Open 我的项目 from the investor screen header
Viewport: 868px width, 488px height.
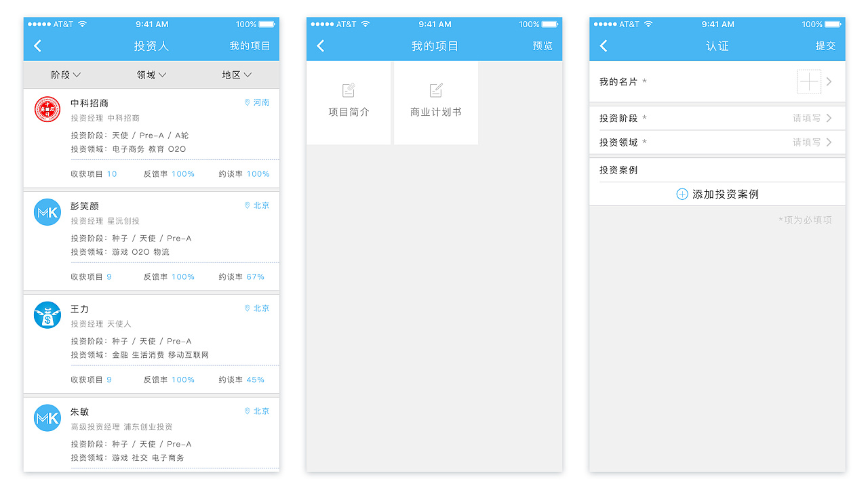pyautogui.click(x=250, y=46)
